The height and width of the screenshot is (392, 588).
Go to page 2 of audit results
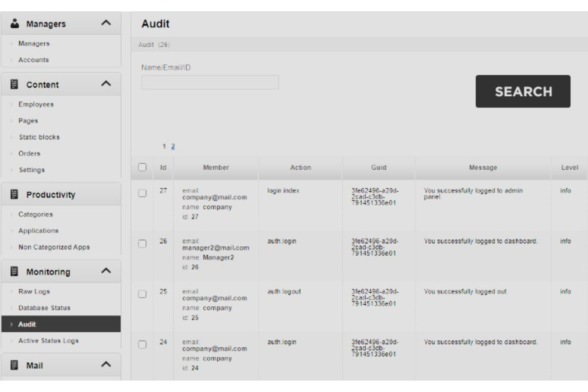172,147
